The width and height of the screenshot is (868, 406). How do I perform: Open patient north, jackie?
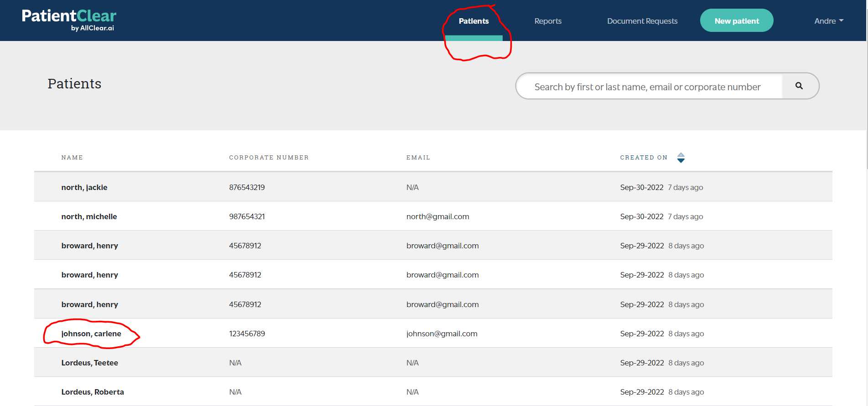[x=84, y=187]
